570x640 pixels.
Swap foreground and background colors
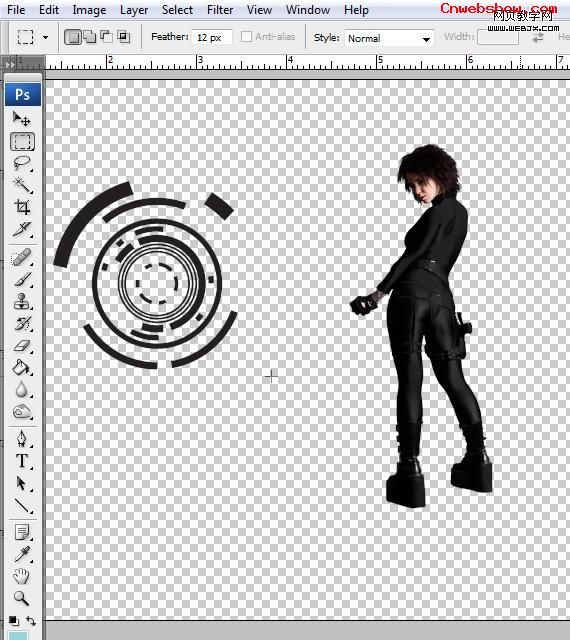point(31,621)
